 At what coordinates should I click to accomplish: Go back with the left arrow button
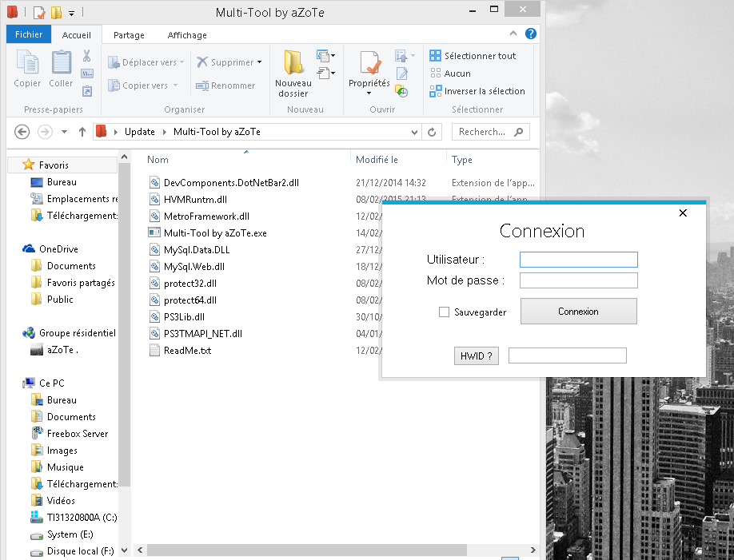point(22,132)
